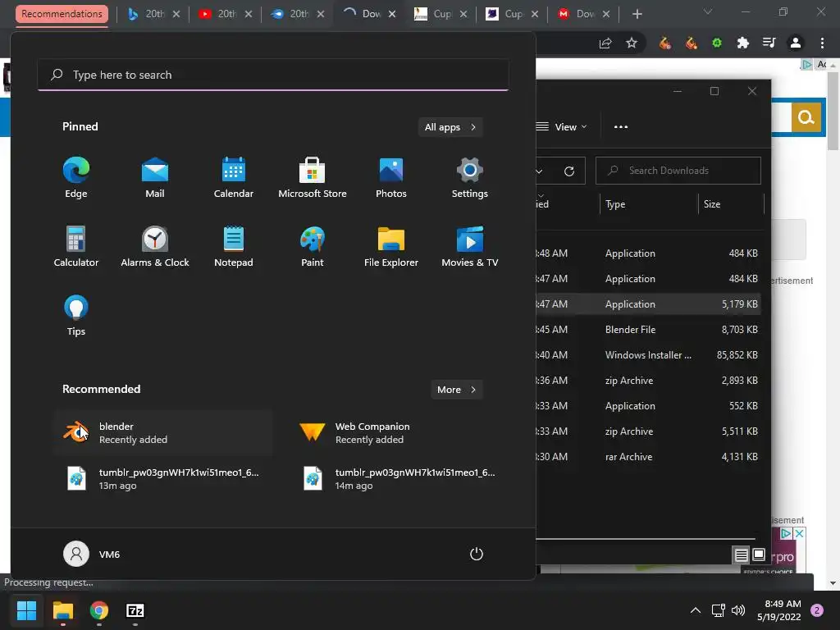Open 7-Zip from the taskbar
The image size is (840, 630).
click(x=135, y=610)
